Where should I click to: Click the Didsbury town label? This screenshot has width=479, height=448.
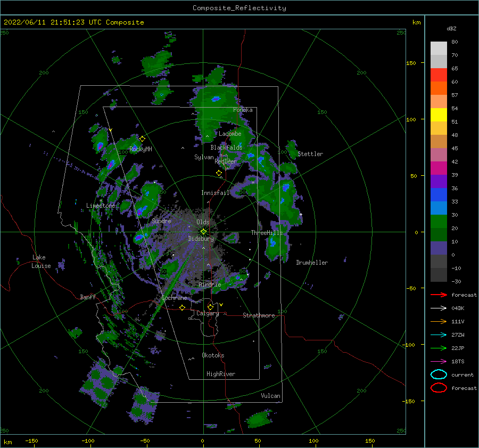tap(201, 239)
